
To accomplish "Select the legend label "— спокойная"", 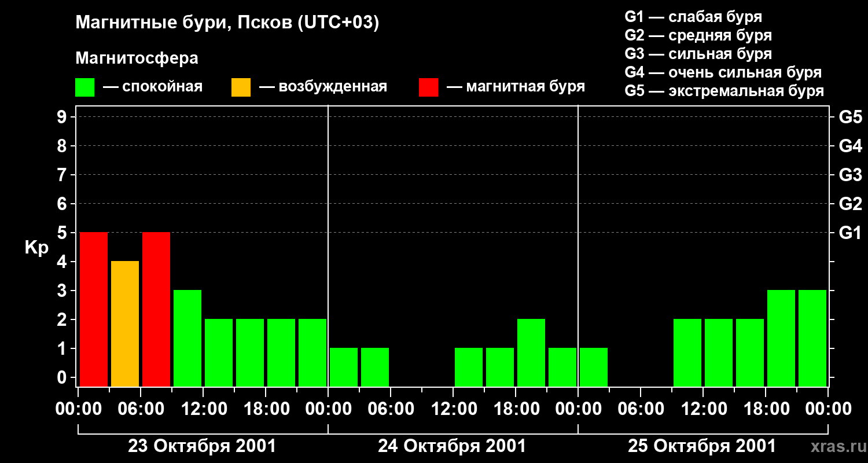I will click(153, 87).
